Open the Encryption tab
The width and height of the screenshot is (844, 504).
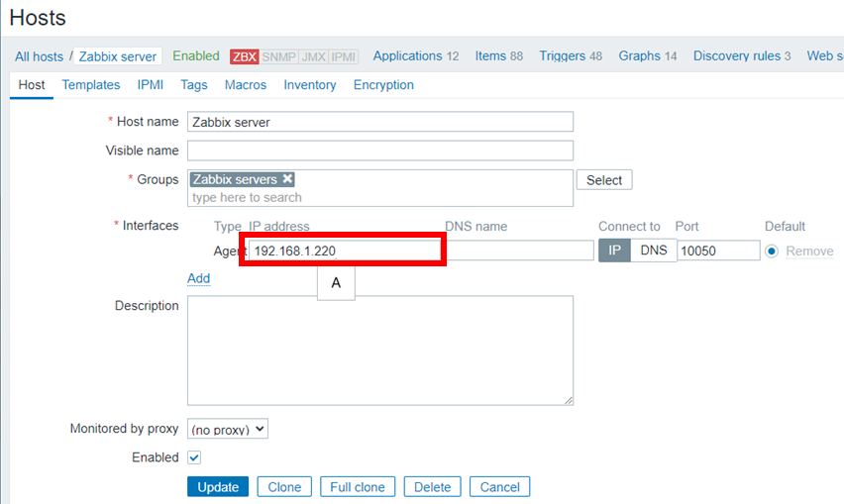pos(383,85)
